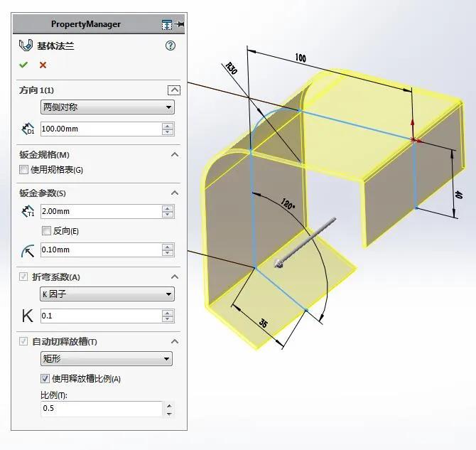Click the bend radius arc icon
Viewport: 476px width, 450px height.
click(x=28, y=250)
